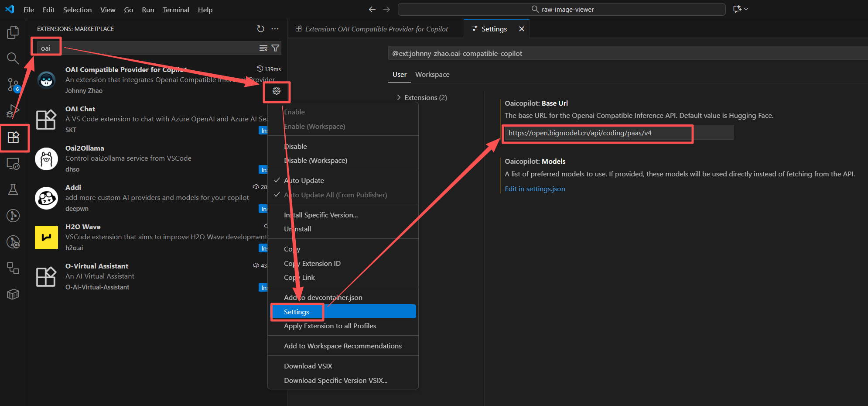Choose Uninstall in the context menu

click(343, 229)
